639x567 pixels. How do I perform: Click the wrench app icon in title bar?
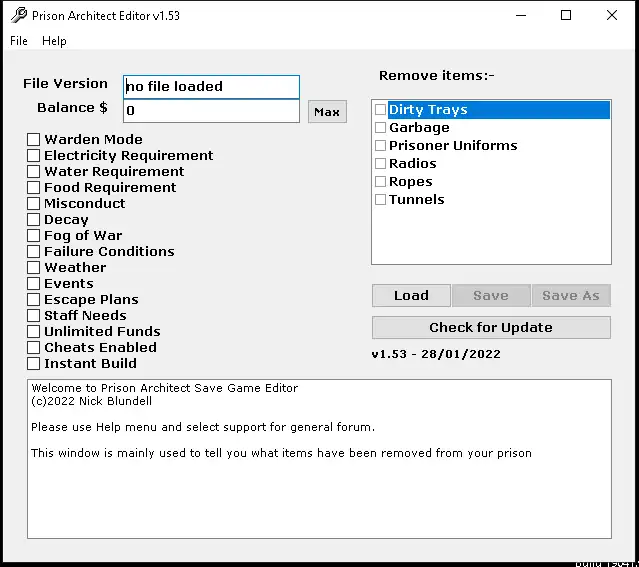pyautogui.click(x=19, y=15)
